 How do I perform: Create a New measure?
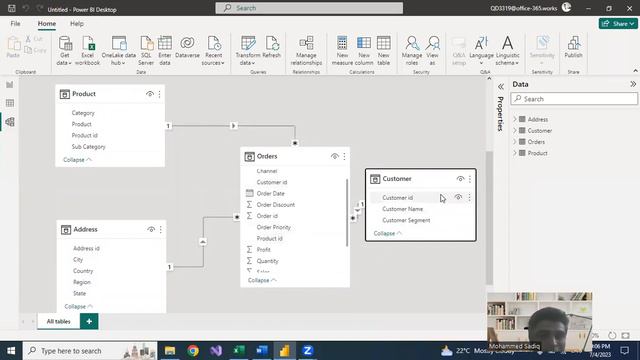[342, 51]
